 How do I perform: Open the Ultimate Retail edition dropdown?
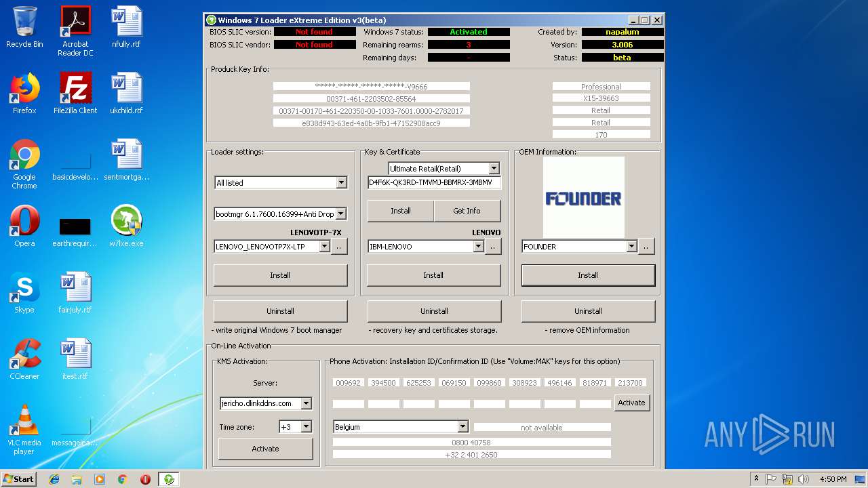coord(494,168)
